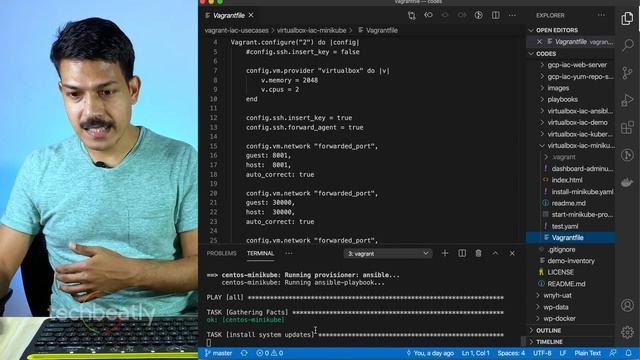Close Vagrantfile in Open Editors list
640x360 pixels.
[x=539, y=42]
